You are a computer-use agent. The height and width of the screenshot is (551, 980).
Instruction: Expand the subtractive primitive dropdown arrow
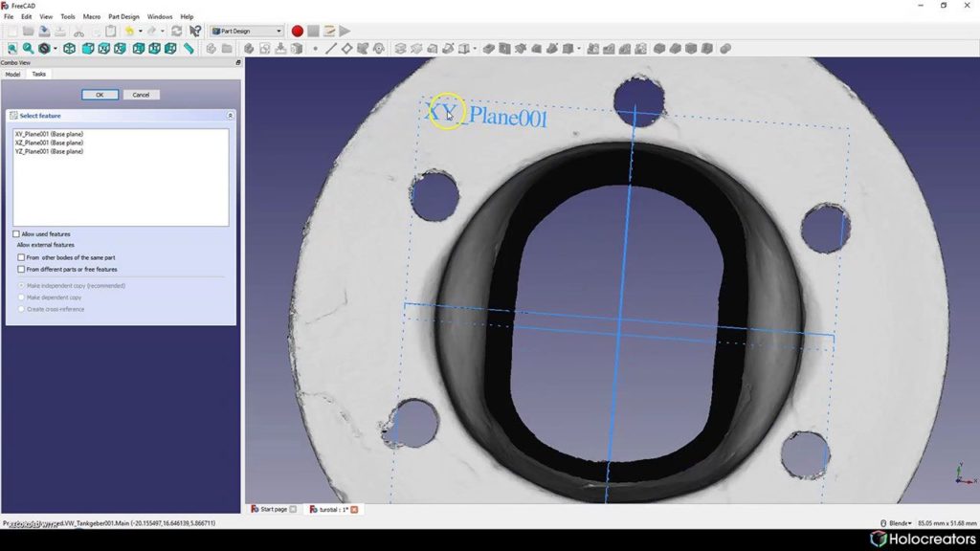(x=579, y=49)
